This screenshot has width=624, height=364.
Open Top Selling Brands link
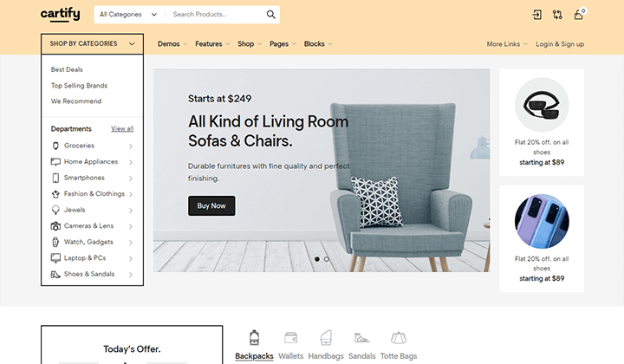tap(79, 86)
